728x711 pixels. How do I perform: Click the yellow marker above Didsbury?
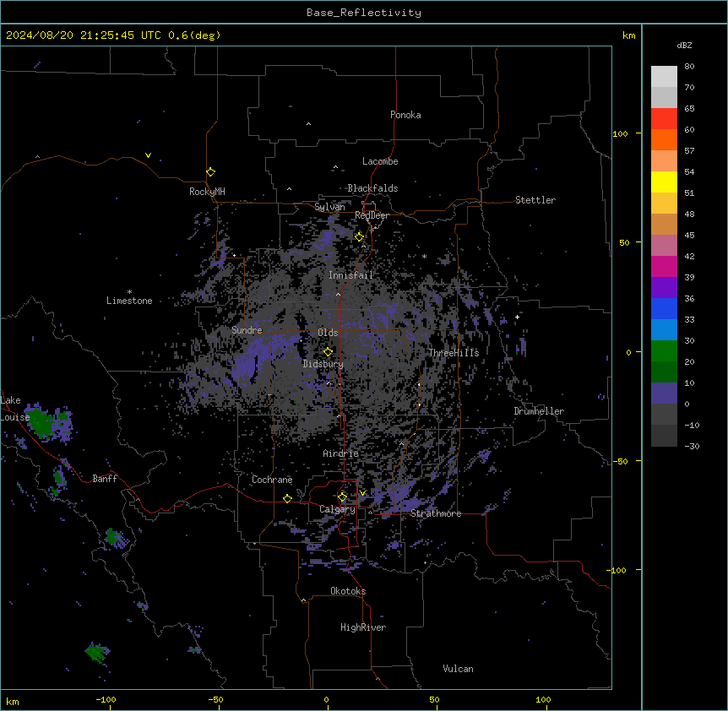pyautogui.click(x=328, y=351)
